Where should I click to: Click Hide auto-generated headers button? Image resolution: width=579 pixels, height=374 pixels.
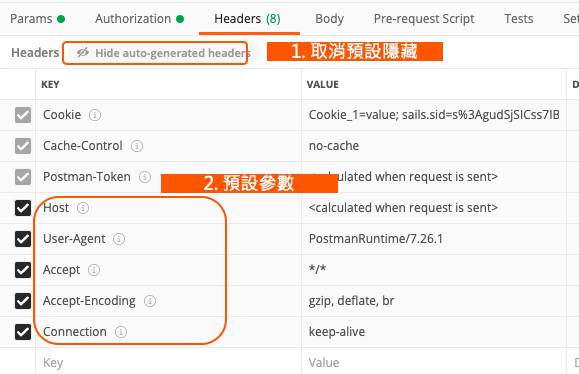point(164,53)
